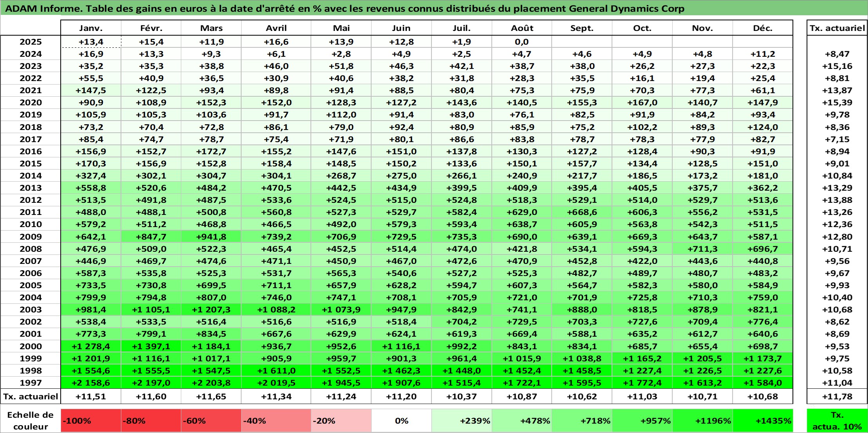Click the value '+2 203,8' in the 1997 row
The height and width of the screenshot is (433, 868).
tap(211, 383)
